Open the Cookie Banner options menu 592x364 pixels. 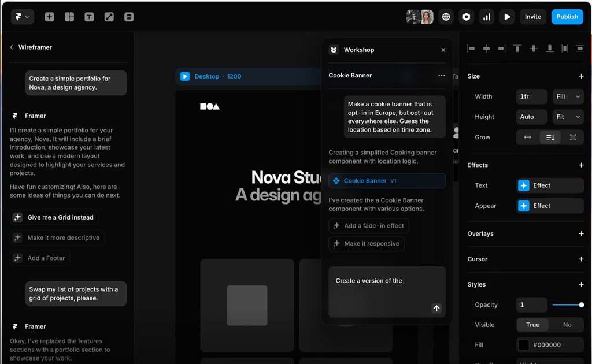pos(441,75)
